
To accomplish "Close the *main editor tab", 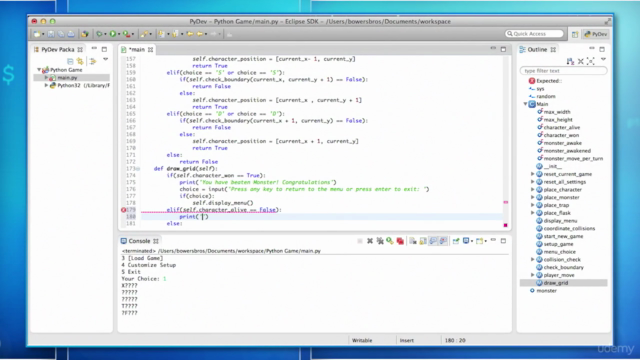I will tap(150, 49).
